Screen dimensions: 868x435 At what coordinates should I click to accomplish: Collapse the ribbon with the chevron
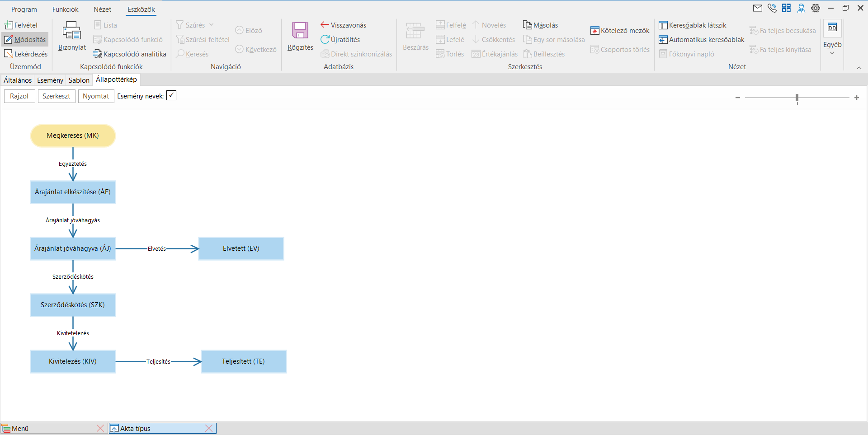(859, 68)
